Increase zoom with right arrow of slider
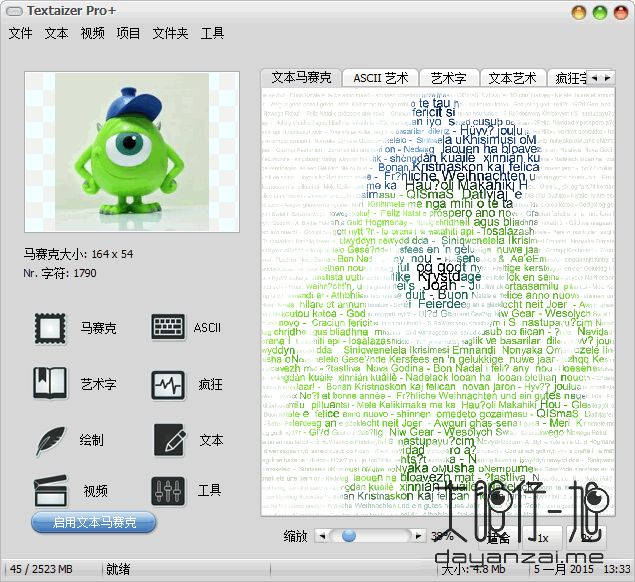This screenshot has width=635, height=582. (418, 536)
